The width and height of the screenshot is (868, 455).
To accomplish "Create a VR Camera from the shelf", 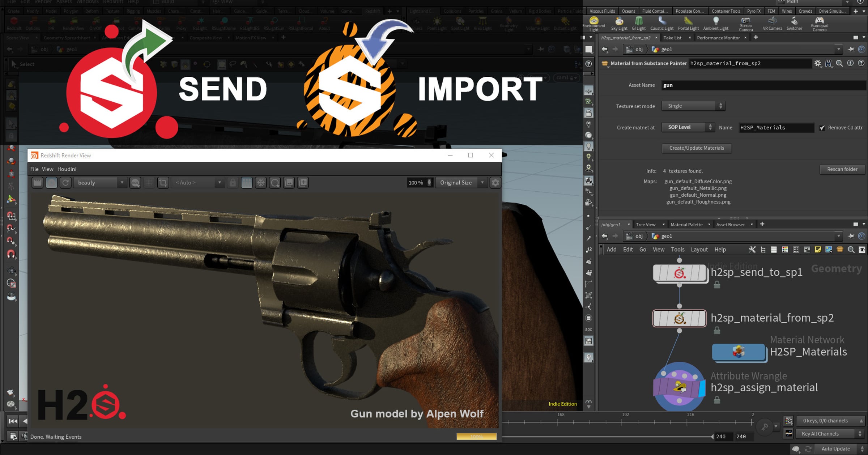I will pos(773,24).
